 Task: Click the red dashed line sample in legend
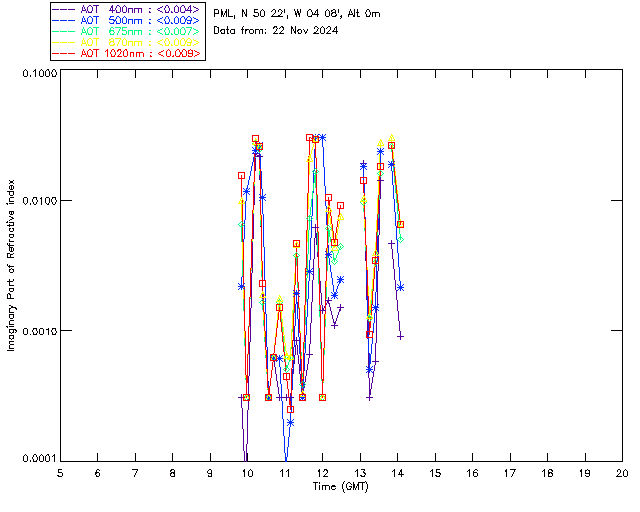coord(64,53)
